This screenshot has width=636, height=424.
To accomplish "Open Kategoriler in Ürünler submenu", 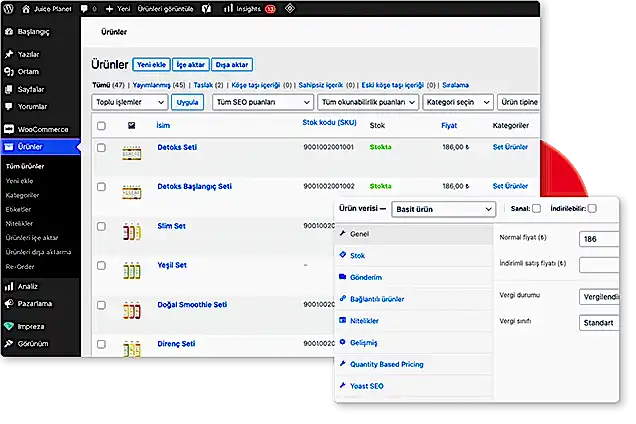I will coord(22,196).
